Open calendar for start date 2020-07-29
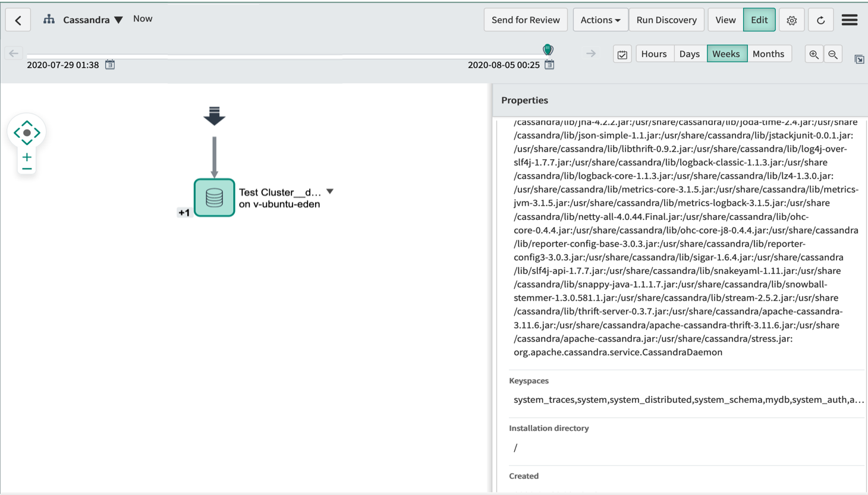This screenshot has width=868, height=495. pyautogui.click(x=110, y=64)
